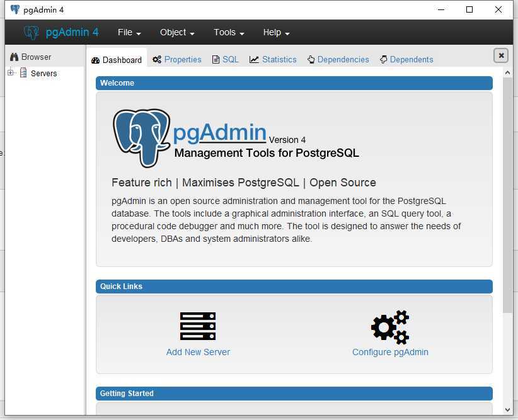This screenshot has width=518, height=420.
Task: Click the pgAdmin 4 elephant logo in navbar
Action: pos(32,32)
